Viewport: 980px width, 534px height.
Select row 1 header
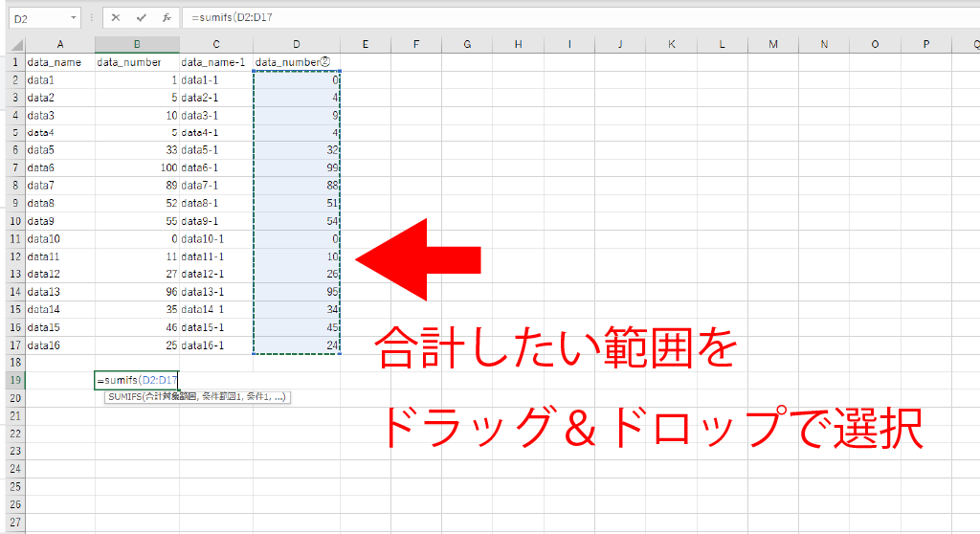pos(16,62)
